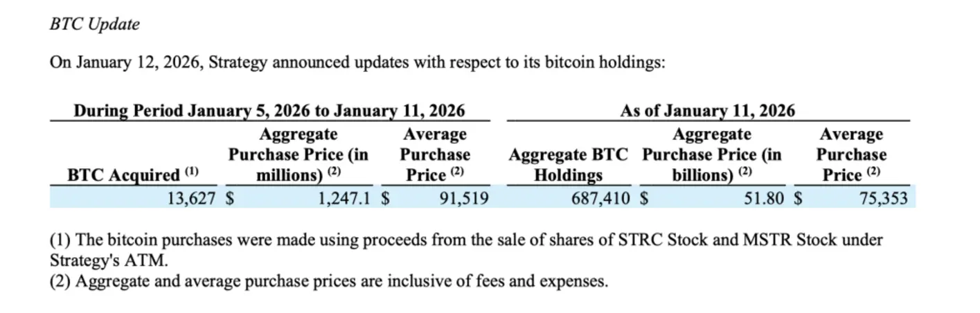Screen dimensions: 980x313
Task: Click the 51.80 billions purchase price cell
Action: point(765,199)
